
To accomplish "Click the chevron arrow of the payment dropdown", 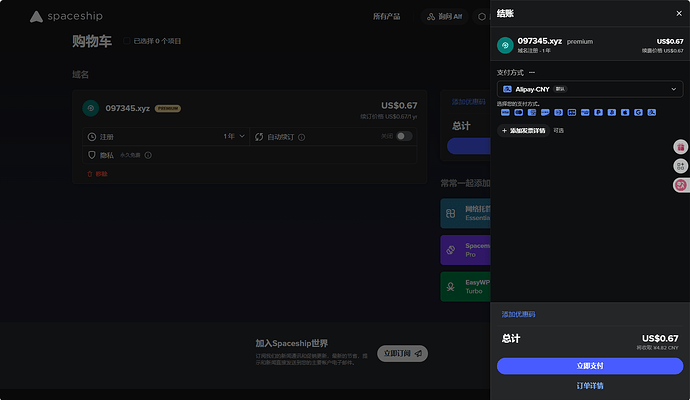I will [x=673, y=89].
